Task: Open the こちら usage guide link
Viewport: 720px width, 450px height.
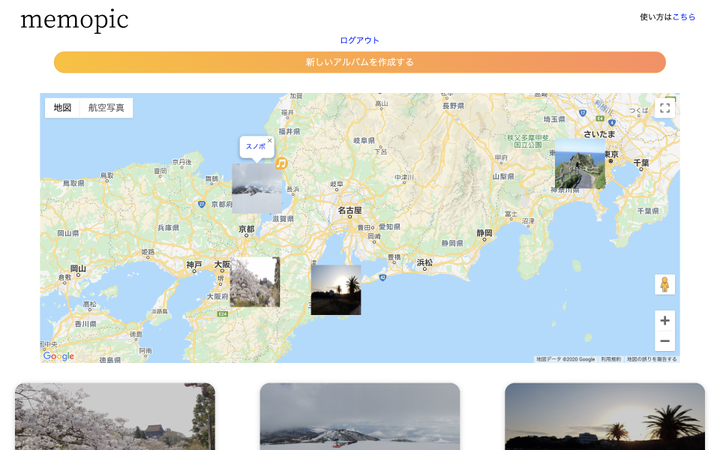Action: [x=684, y=17]
